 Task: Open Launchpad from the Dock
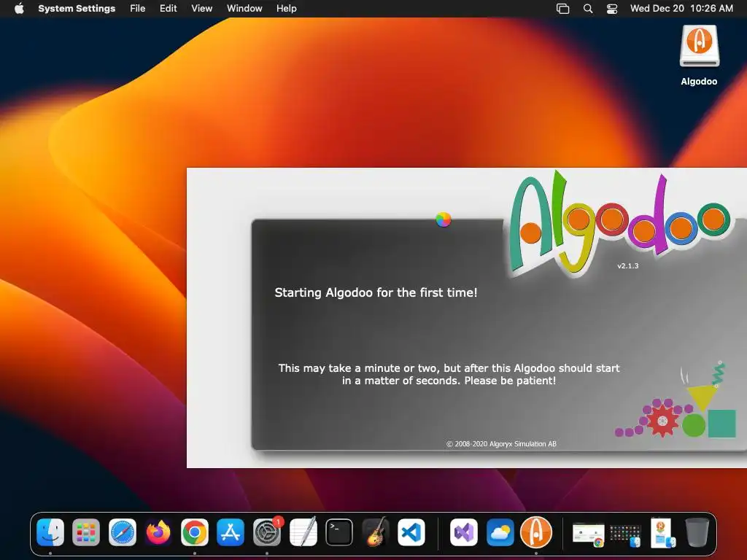pyautogui.click(x=86, y=532)
